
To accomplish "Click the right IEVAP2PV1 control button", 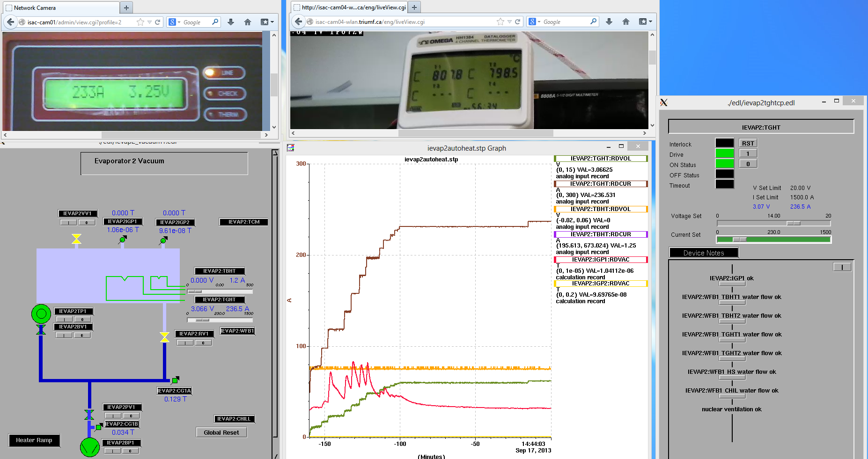I will click(131, 416).
